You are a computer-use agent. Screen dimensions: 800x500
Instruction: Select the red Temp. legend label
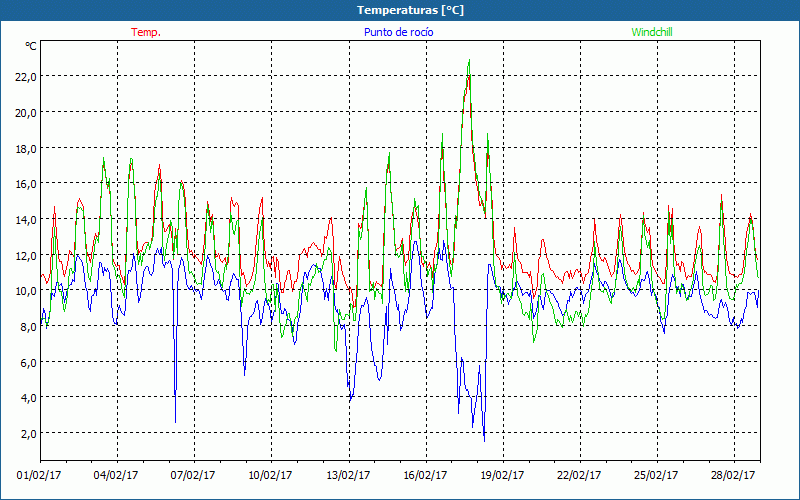[146, 32]
